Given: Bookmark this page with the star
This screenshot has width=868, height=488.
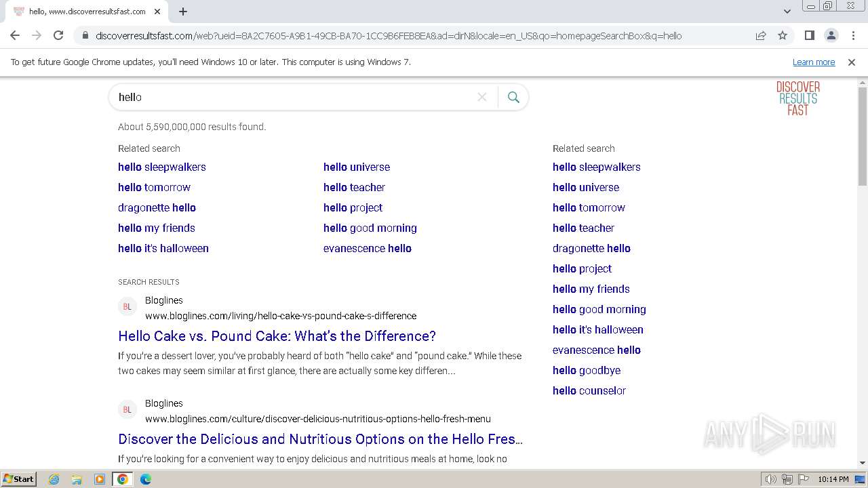Looking at the screenshot, I should 783,36.
